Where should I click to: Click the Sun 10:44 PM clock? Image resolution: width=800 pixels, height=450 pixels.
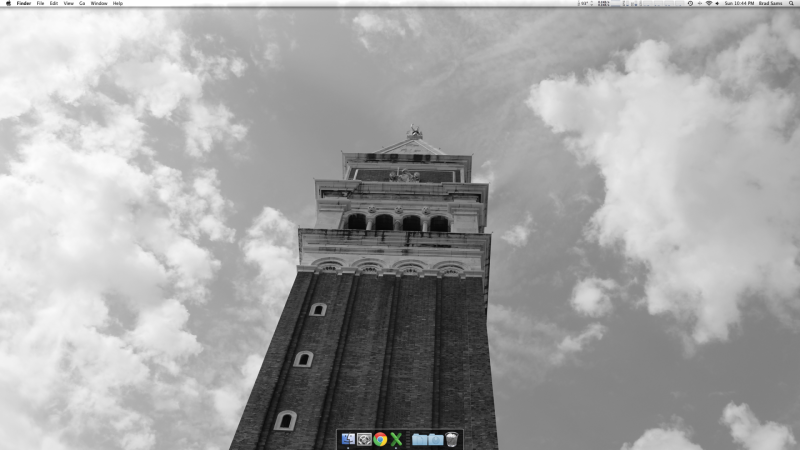click(x=739, y=3)
